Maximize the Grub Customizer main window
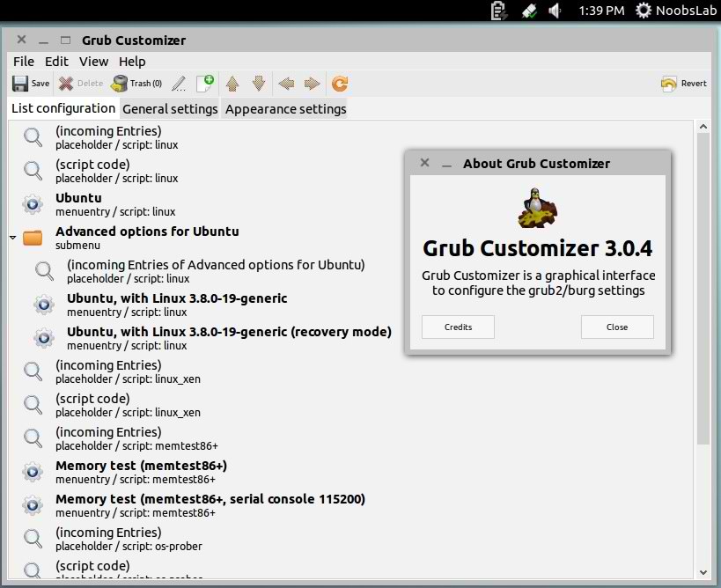Viewport: 721px width, 588px height. 66,40
